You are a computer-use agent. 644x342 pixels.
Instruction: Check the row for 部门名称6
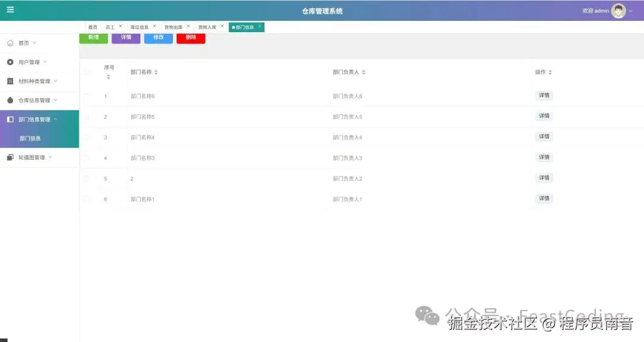tap(86, 96)
